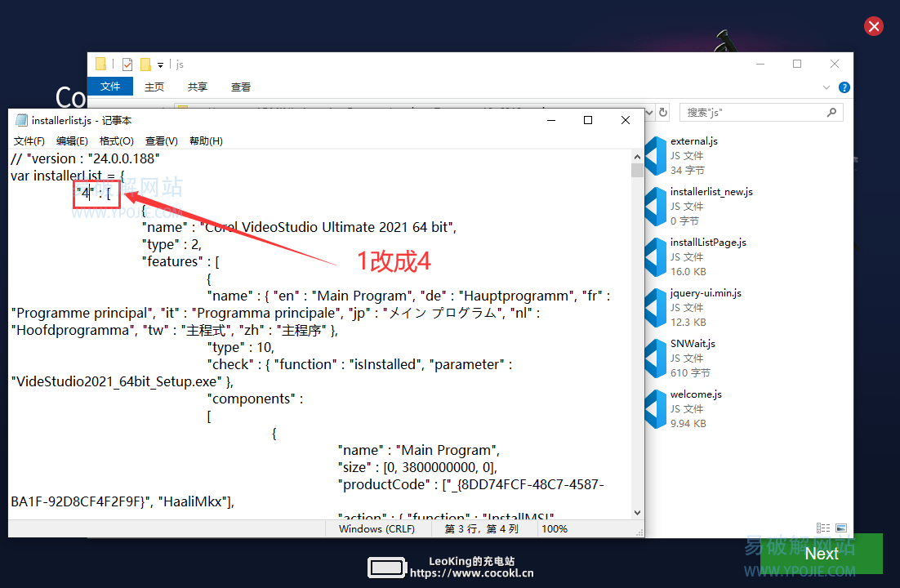Click the "type" : 10, line in Notepad

(x=240, y=347)
